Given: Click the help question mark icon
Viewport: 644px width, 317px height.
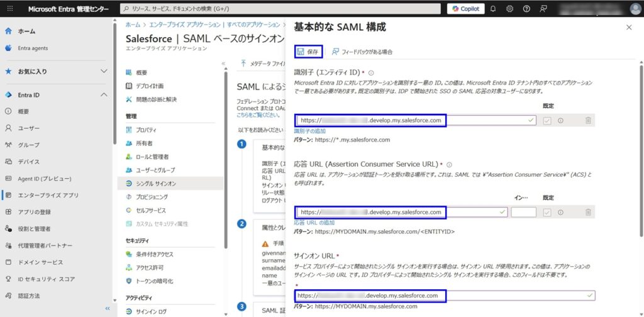Looking at the screenshot, I should [x=526, y=9].
